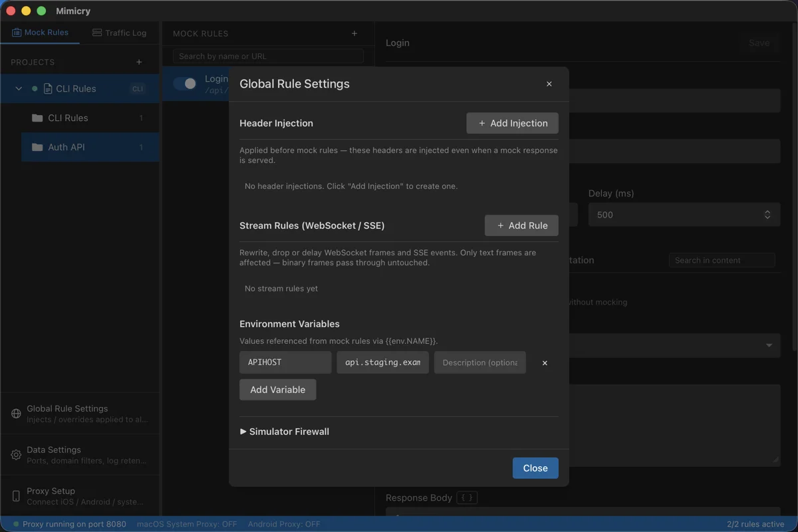Close the Global Rule Settings dialog via X

549,84
